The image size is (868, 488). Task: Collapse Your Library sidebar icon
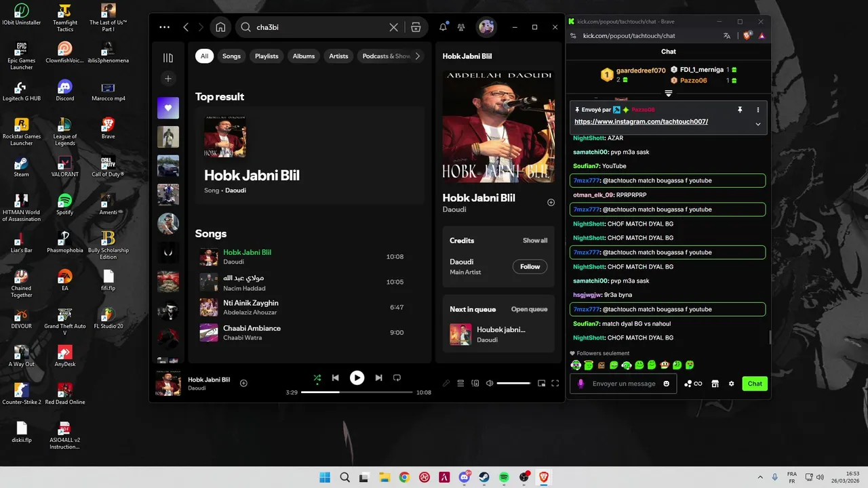pos(168,58)
